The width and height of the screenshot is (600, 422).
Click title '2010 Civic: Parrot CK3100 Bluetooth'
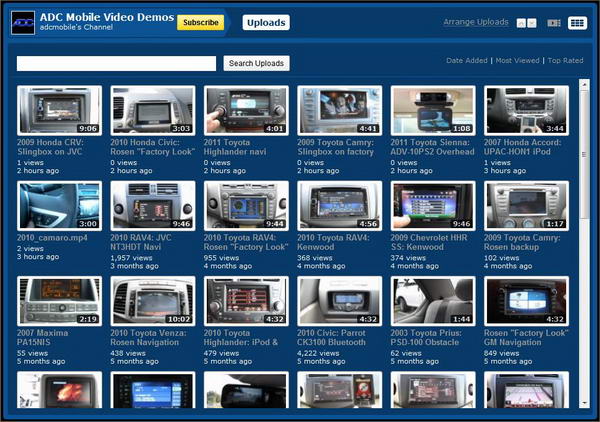[x=331, y=337]
